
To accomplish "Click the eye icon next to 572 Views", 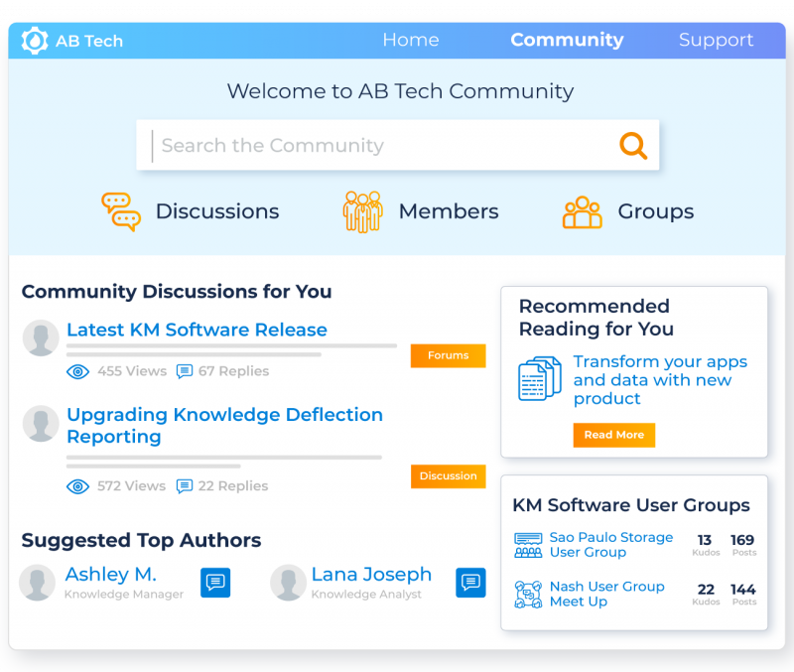I will (78, 486).
